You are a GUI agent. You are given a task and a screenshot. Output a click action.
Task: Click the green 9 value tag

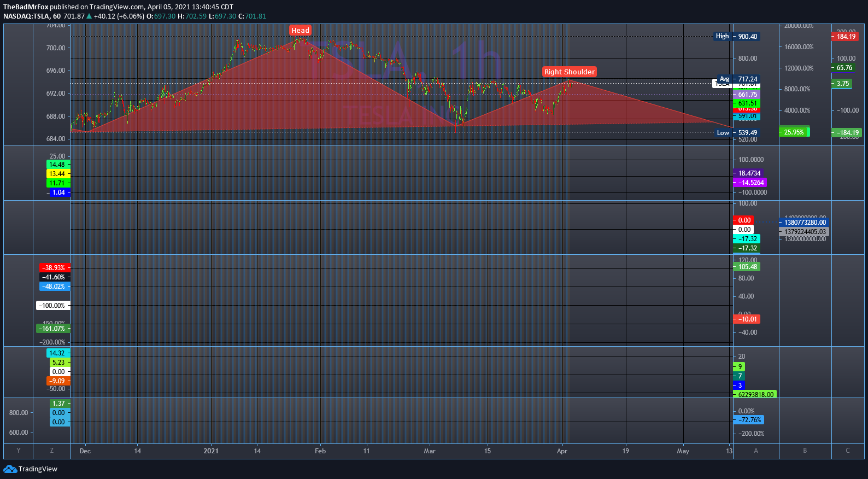739,367
